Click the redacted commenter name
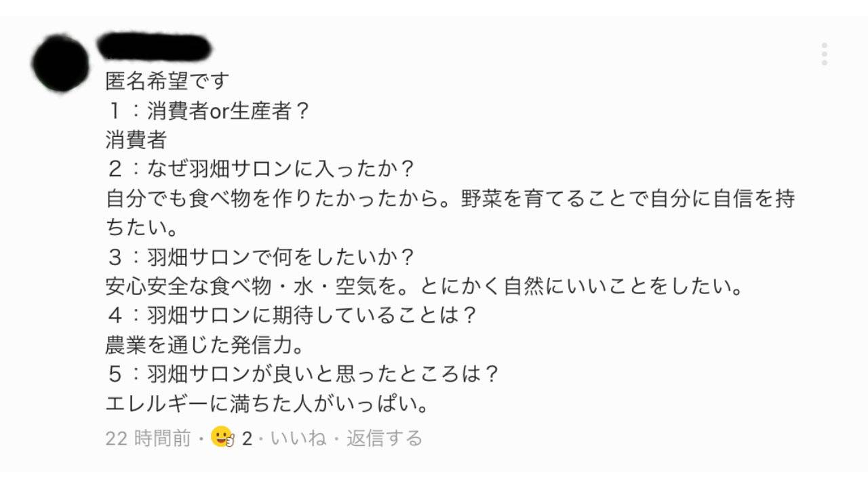The image size is (868, 488). pyautogui.click(x=154, y=46)
